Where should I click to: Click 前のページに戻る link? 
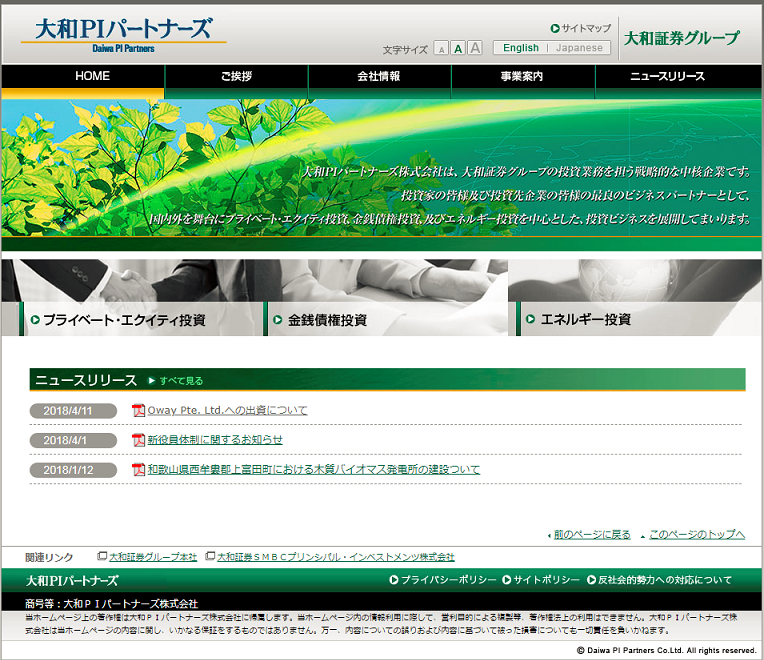[592, 535]
